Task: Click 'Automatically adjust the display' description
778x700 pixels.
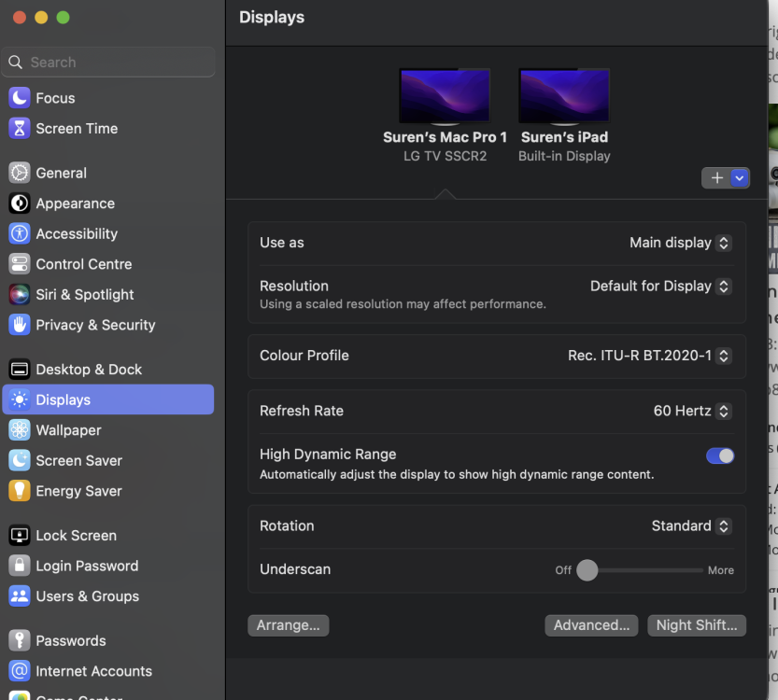Action: tap(457, 474)
